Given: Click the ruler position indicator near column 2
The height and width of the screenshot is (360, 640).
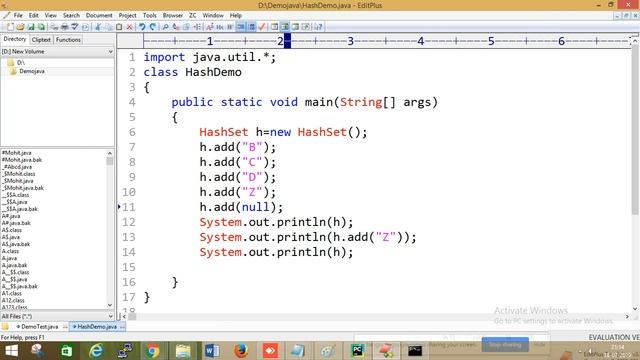Looking at the screenshot, I should pyautogui.click(x=287, y=41).
